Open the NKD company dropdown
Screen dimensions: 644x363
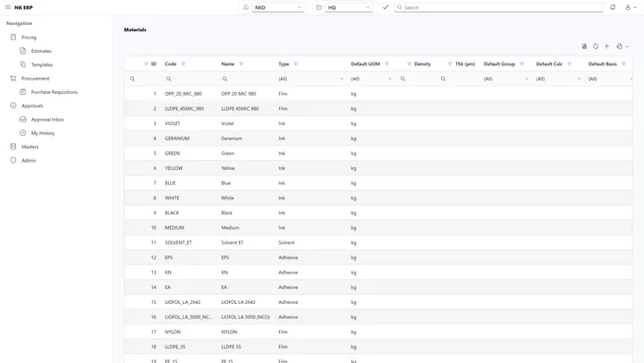[x=278, y=7]
